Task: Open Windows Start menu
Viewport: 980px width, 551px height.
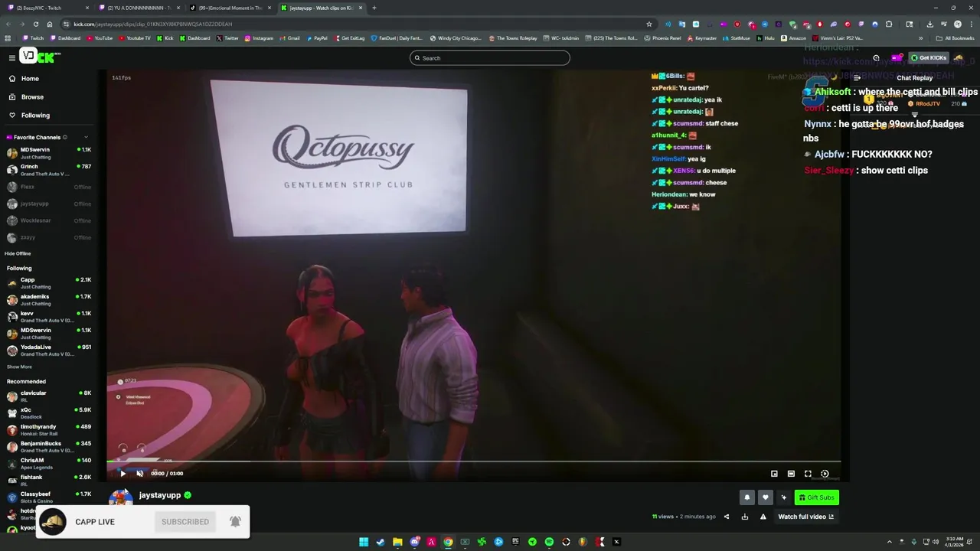Action: click(364, 542)
